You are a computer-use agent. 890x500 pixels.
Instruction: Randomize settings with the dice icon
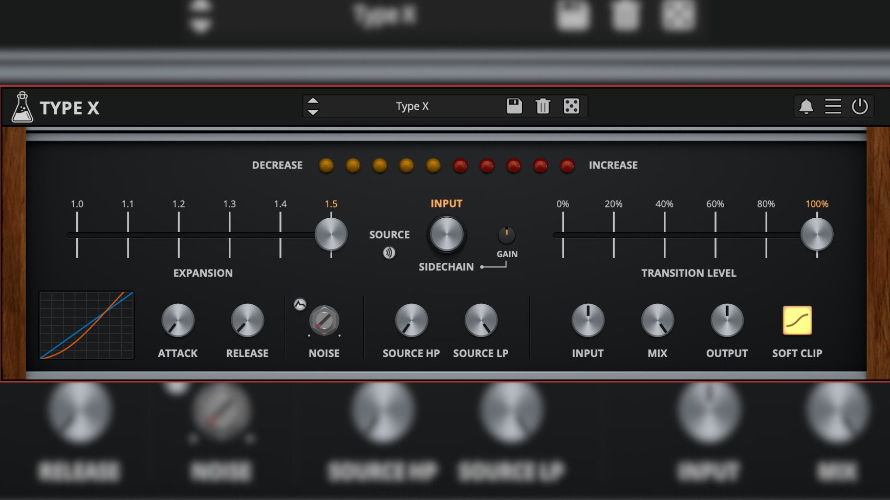tap(571, 106)
